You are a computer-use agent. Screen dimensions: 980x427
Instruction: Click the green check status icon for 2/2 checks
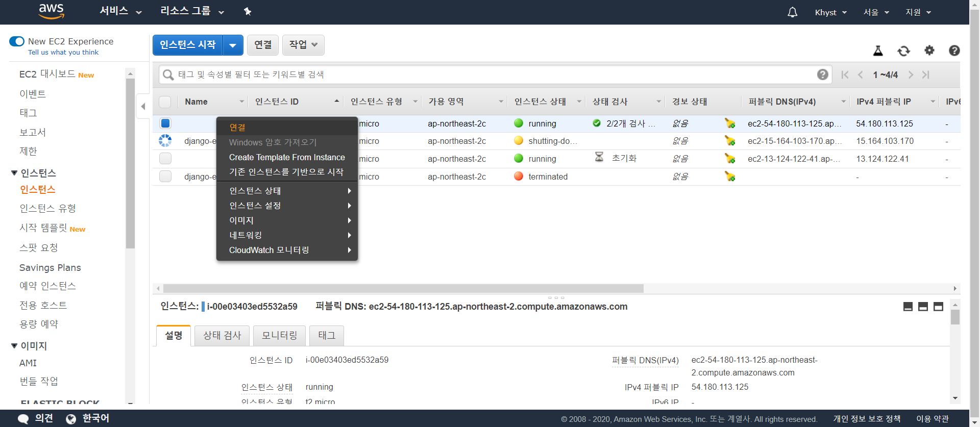tap(597, 123)
